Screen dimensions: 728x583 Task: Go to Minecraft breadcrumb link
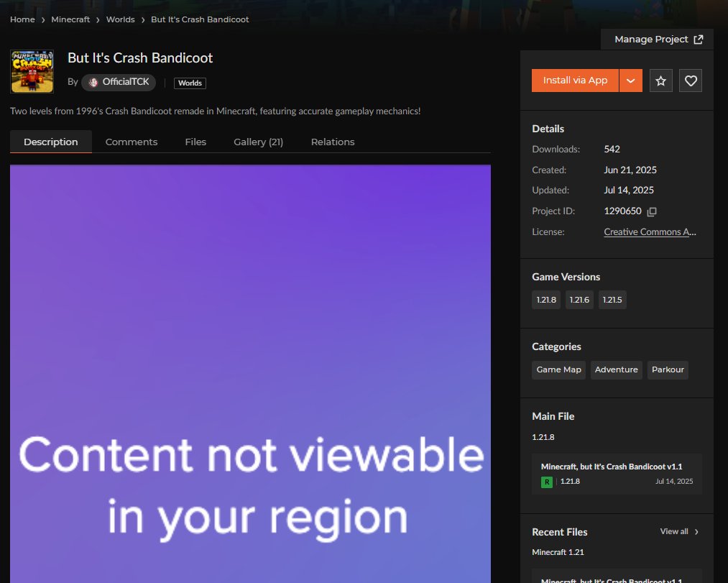coord(70,19)
